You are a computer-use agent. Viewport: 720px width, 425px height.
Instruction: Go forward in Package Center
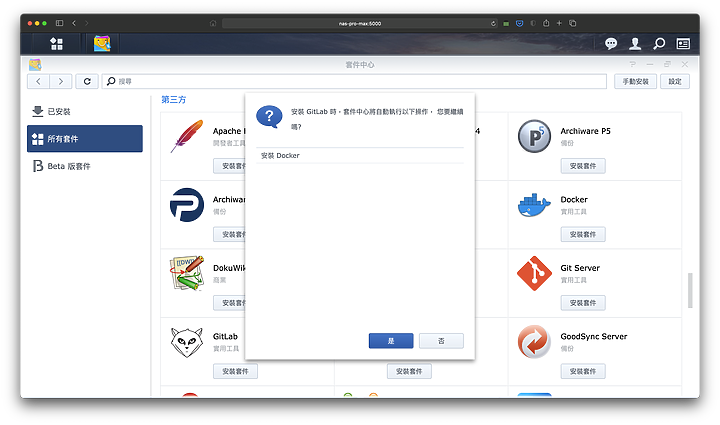61,81
